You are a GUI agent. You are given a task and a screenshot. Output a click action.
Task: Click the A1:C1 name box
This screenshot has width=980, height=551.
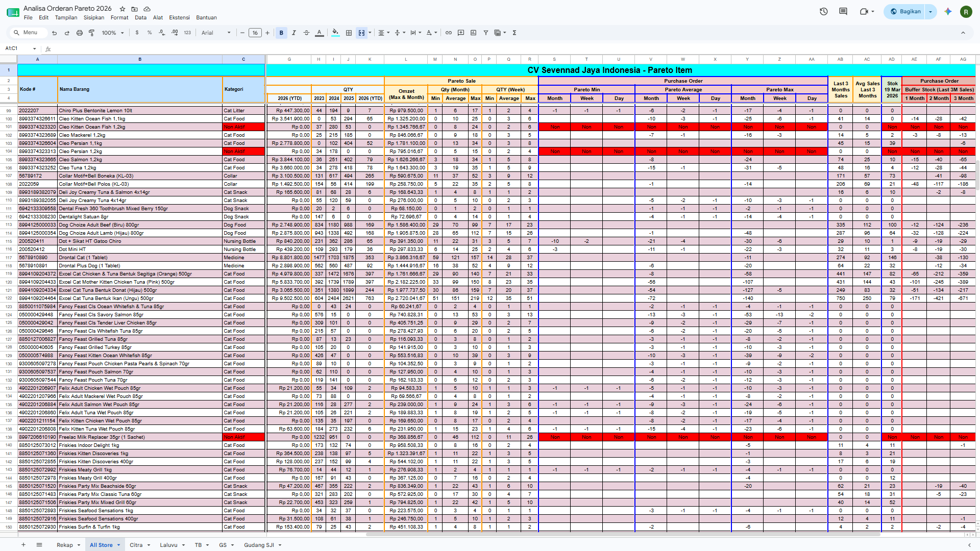(x=20, y=48)
